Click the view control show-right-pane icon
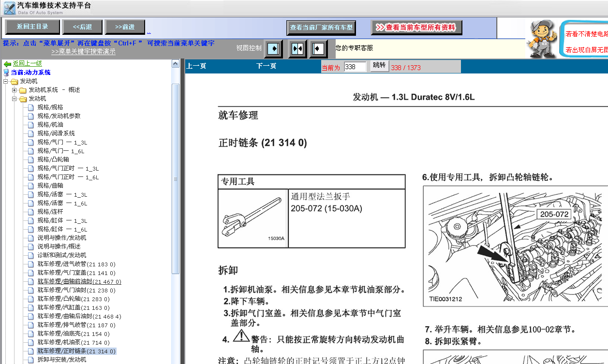608x364 pixels. pyautogui.click(x=274, y=49)
